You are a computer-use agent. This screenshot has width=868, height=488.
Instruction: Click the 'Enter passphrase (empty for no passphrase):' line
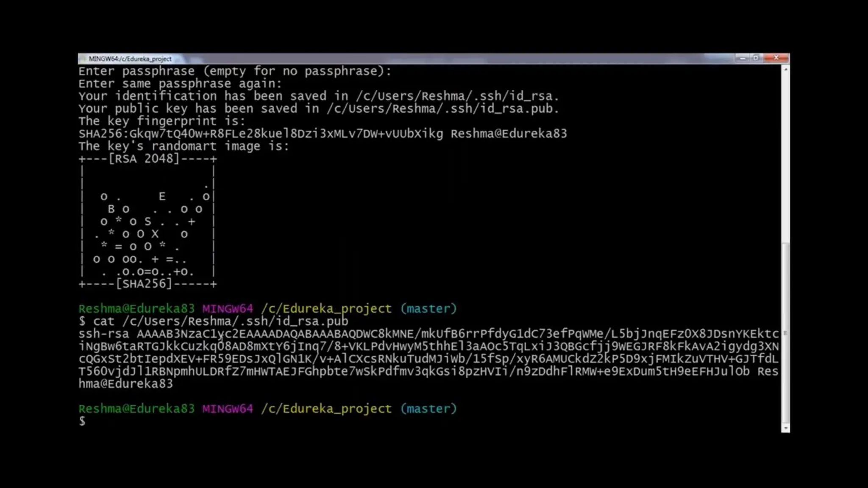point(235,71)
